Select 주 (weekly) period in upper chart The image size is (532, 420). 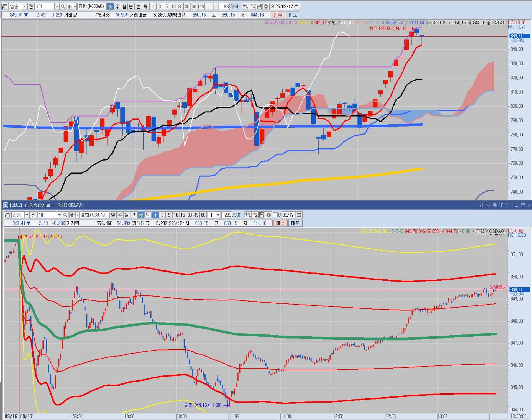pyautogui.click(x=117, y=6)
